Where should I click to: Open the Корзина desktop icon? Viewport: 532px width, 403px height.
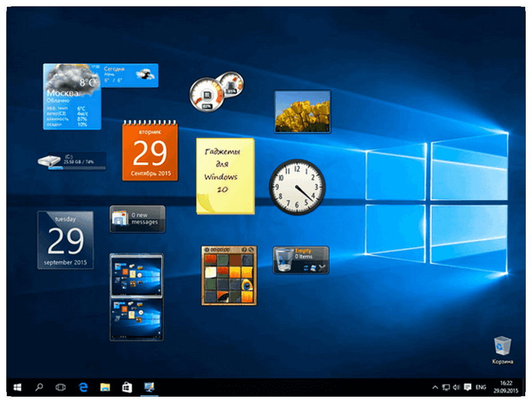point(502,349)
